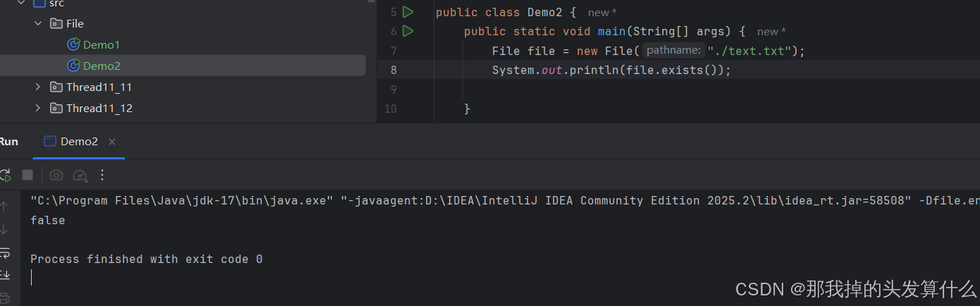980x306 pixels.
Task: Click the Run tool window title
Action: pyautogui.click(x=8, y=142)
